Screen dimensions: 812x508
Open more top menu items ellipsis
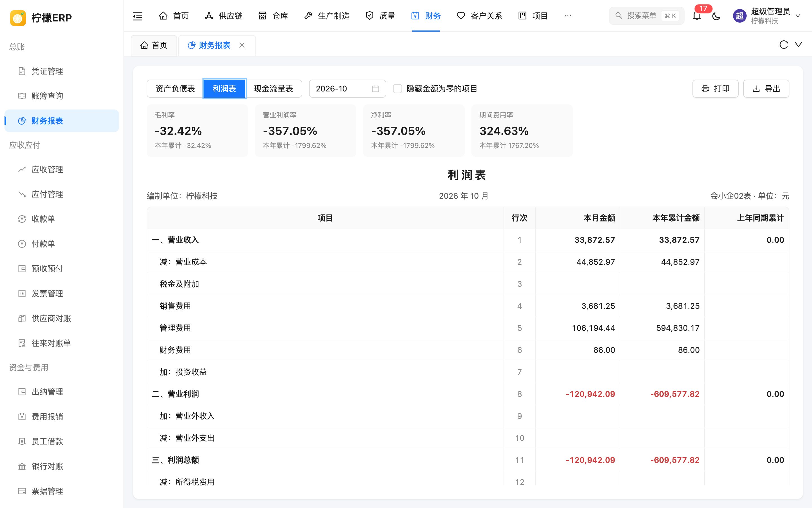tap(567, 16)
